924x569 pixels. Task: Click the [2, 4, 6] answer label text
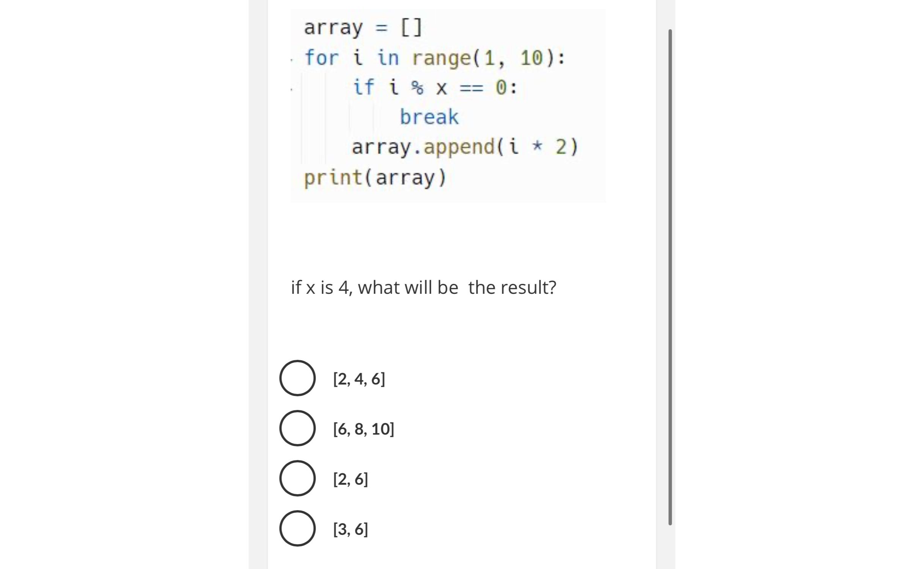pos(358,379)
